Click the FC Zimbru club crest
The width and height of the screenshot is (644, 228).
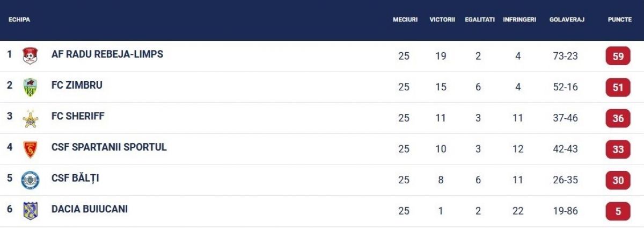pos(30,87)
